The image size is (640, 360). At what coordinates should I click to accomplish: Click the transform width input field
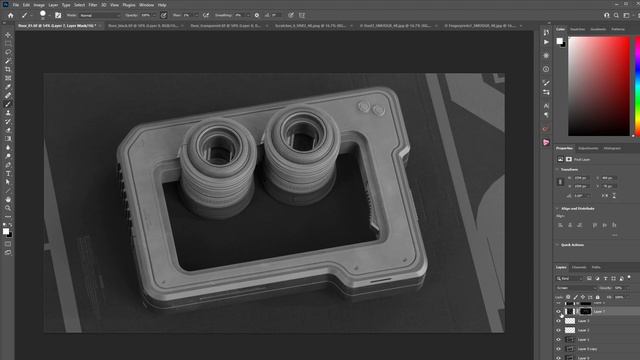[x=581, y=178]
